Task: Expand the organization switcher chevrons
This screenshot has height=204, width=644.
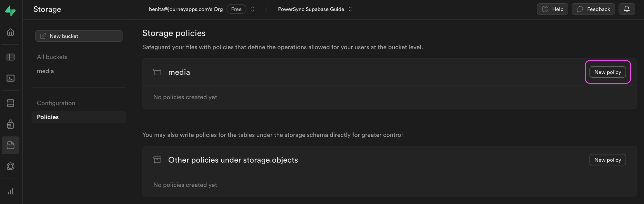Action: tap(252, 9)
